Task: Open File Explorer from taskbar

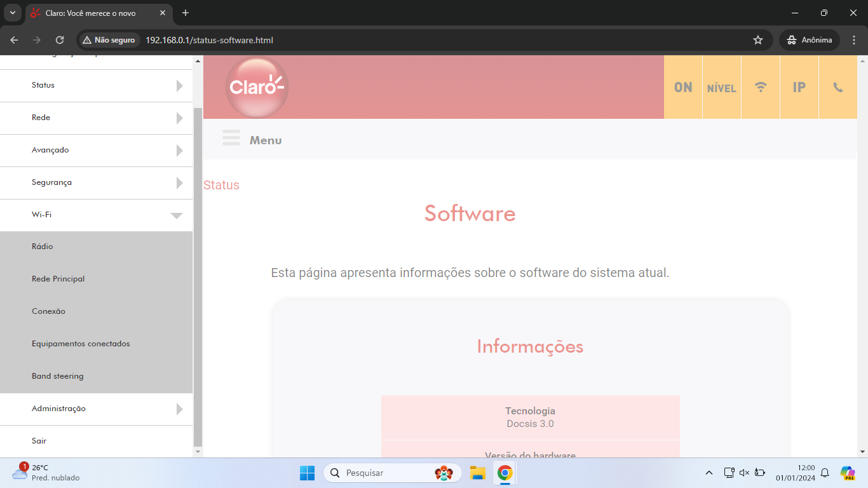Action: (478, 473)
